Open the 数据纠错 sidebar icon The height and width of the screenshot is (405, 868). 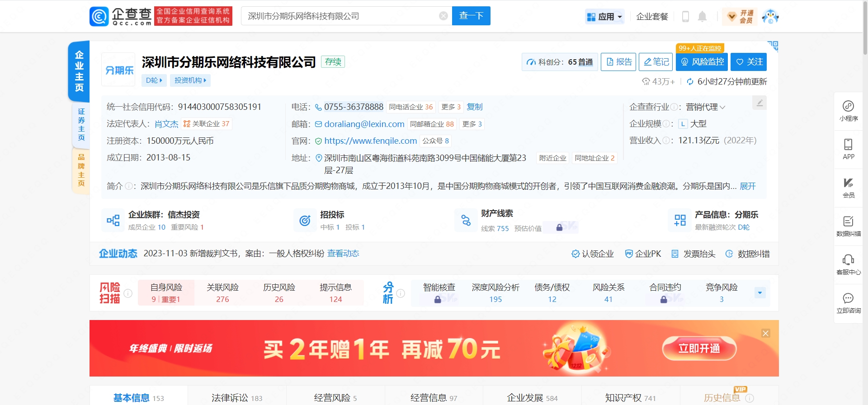848,226
